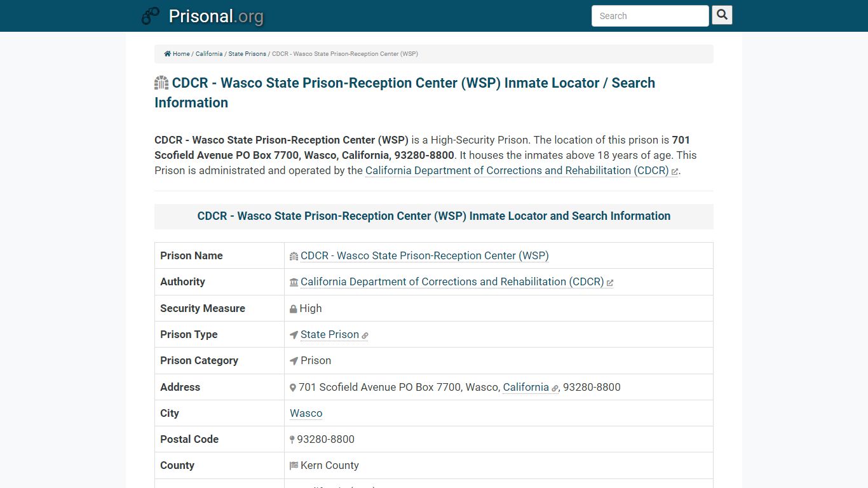Click the 'Prison Name' row label
868x488 pixels.
pos(191,255)
